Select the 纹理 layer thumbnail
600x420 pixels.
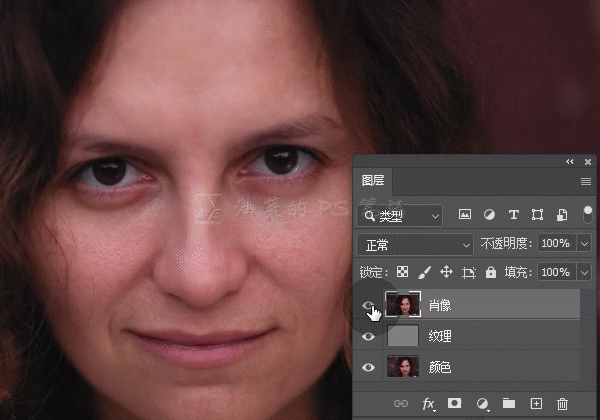click(403, 335)
